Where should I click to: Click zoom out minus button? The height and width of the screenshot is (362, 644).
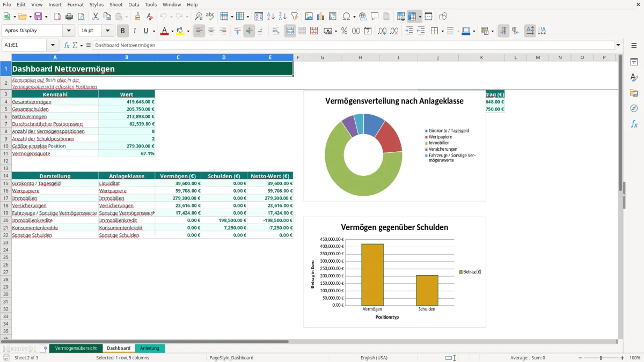tap(580, 358)
